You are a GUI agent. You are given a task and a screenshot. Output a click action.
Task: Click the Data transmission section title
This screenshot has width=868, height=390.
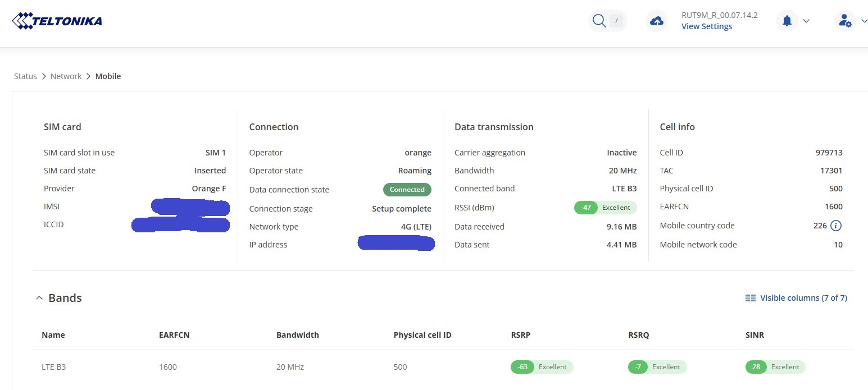(494, 127)
